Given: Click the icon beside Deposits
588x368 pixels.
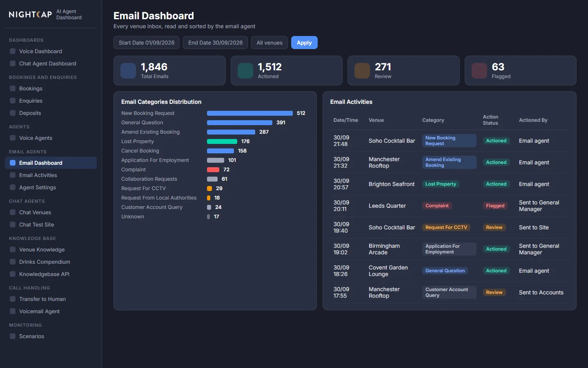Looking at the screenshot, I should pyautogui.click(x=13, y=113).
